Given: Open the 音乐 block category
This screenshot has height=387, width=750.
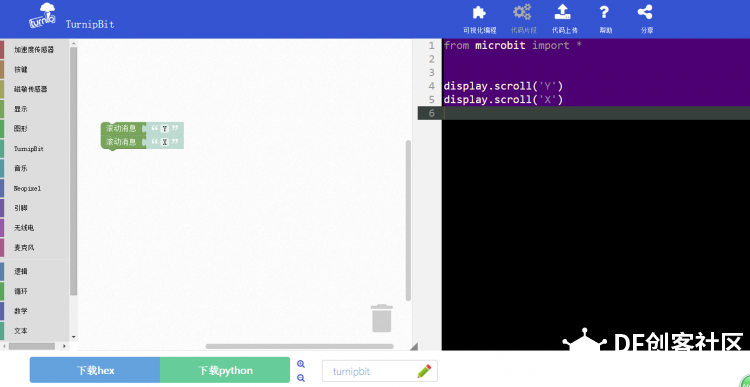Looking at the screenshot, I should pos(34,168).
